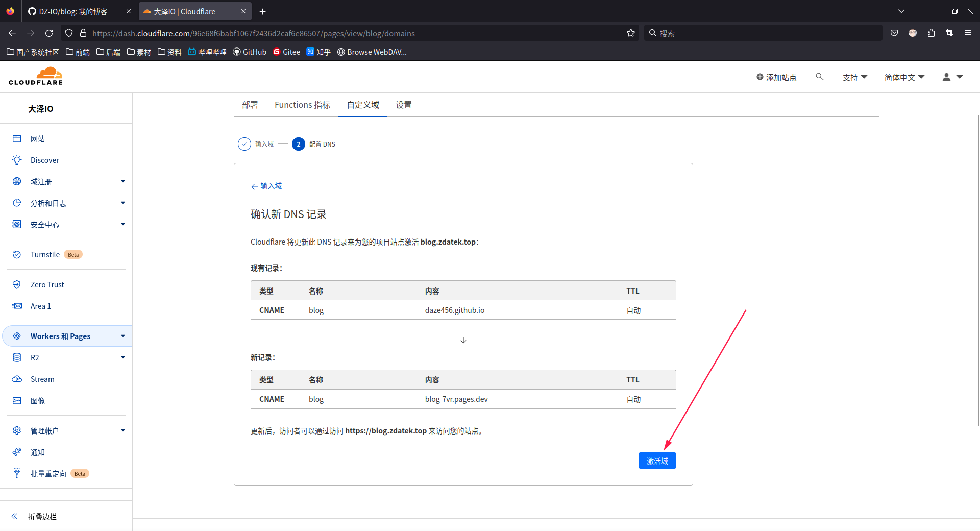Click the user account profile icon

[x=946, y=77]
